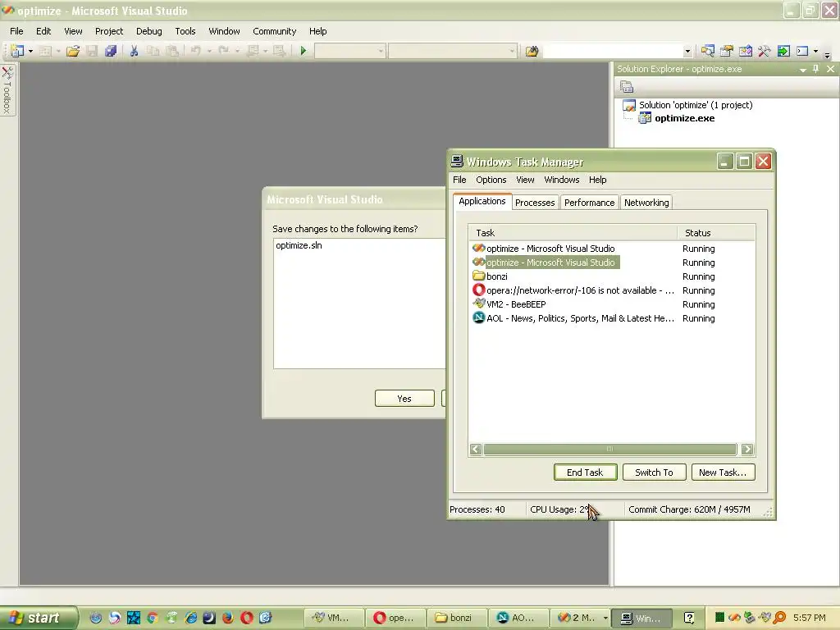The height and width of the screenshot is (630, 840).
Task: Open Task Manager's File menu
Action: point(459,180)
